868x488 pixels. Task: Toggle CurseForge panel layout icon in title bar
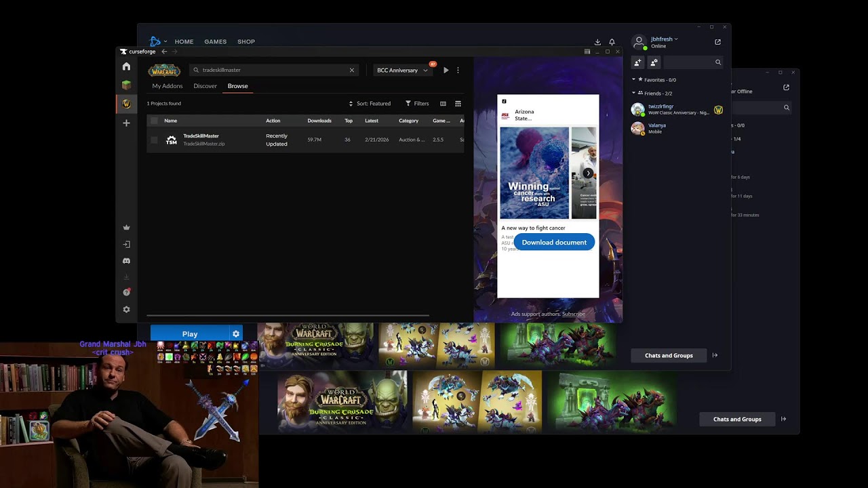click(587, 52)
